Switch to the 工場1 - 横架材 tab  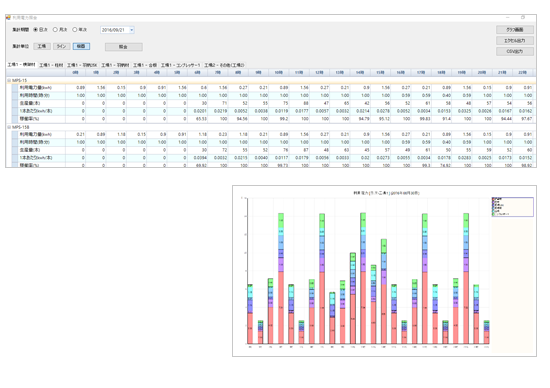click(21, 65)
